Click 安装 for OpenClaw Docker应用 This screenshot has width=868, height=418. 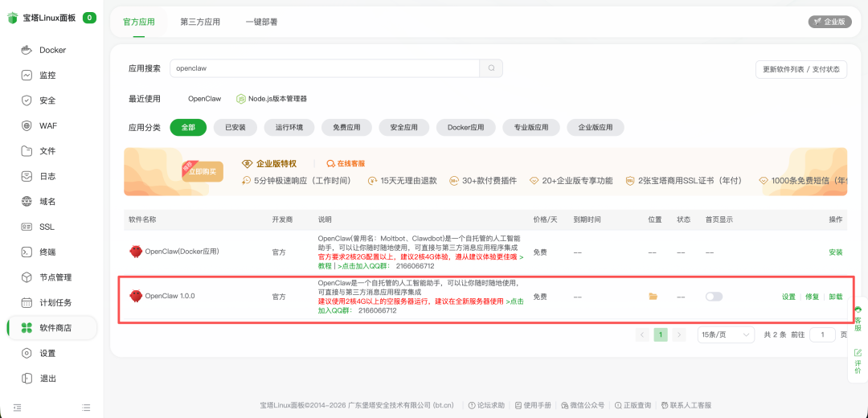(x=836, y=252)
